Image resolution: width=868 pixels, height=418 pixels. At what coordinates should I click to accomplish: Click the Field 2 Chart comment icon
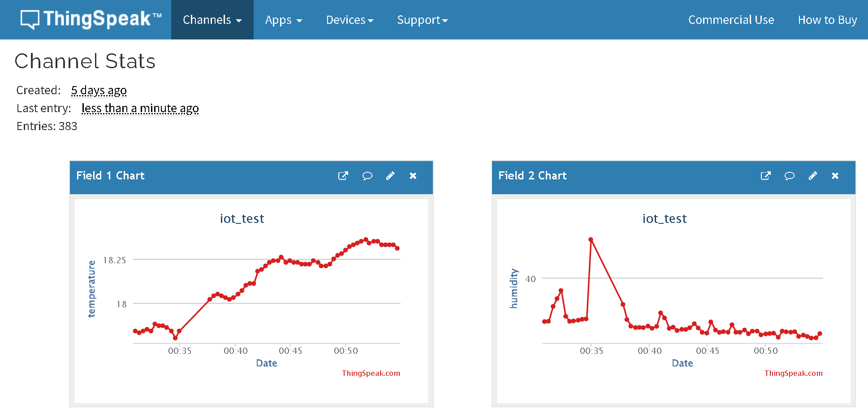click(x=789, y=176)
